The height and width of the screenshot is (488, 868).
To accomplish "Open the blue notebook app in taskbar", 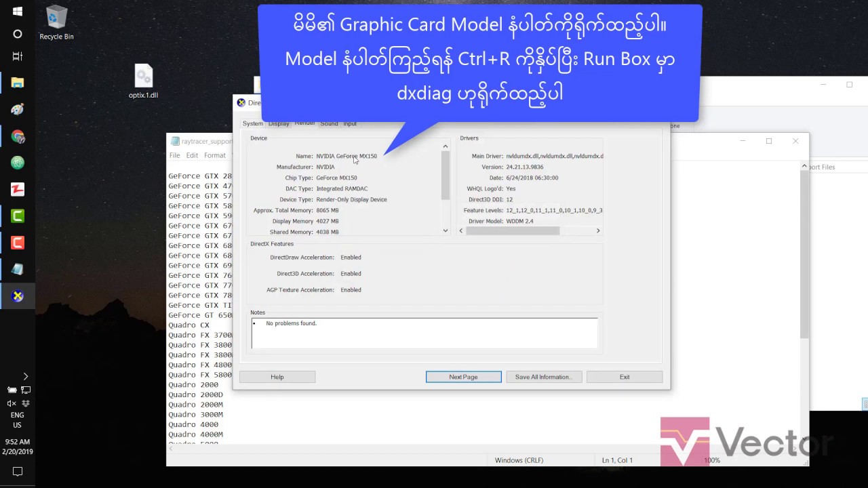I will 18,270.
